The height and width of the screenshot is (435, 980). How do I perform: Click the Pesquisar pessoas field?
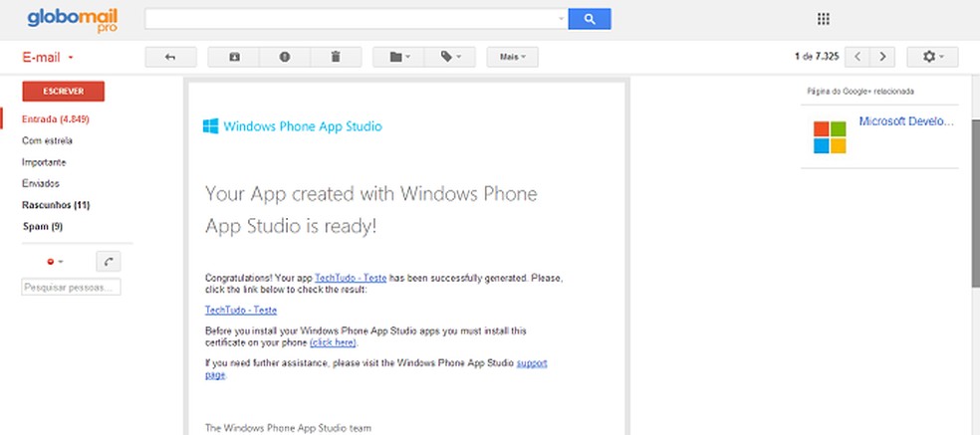tap(72, 288)
